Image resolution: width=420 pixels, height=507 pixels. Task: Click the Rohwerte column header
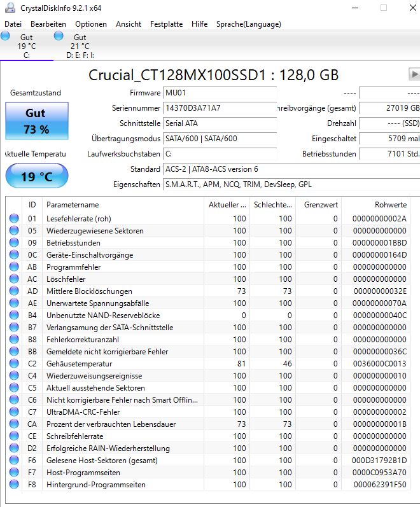click(375, 205)
